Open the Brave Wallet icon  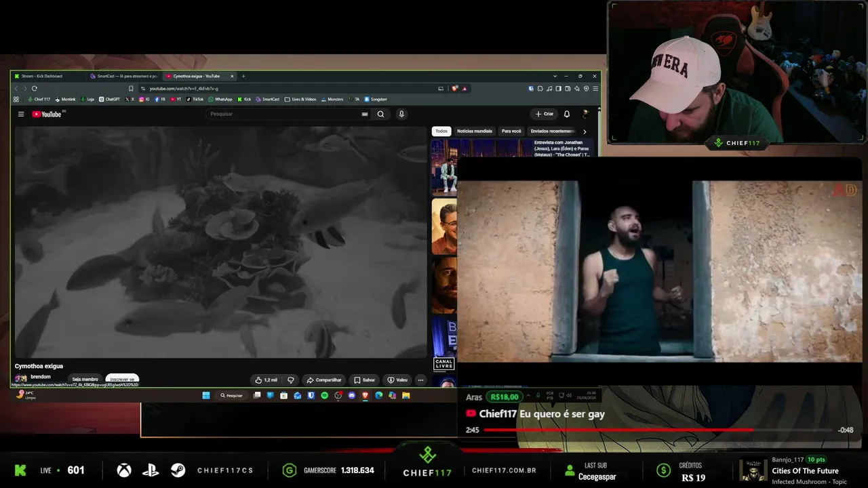point(568,88)
